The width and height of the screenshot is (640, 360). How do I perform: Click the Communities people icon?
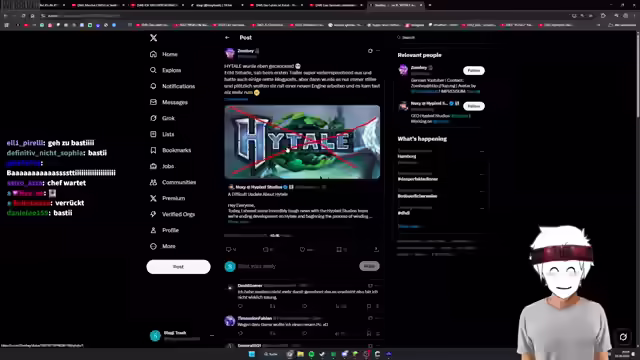(x=153, y=182)
